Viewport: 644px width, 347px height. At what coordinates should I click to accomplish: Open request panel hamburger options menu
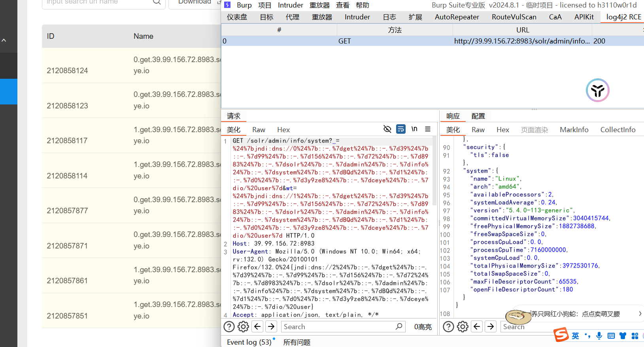click(428, 129)
